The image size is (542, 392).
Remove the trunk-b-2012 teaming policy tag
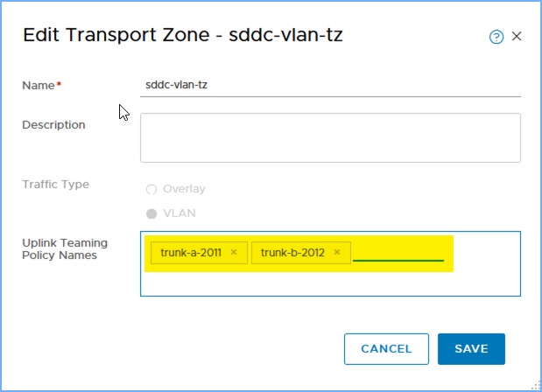[337, 253]
